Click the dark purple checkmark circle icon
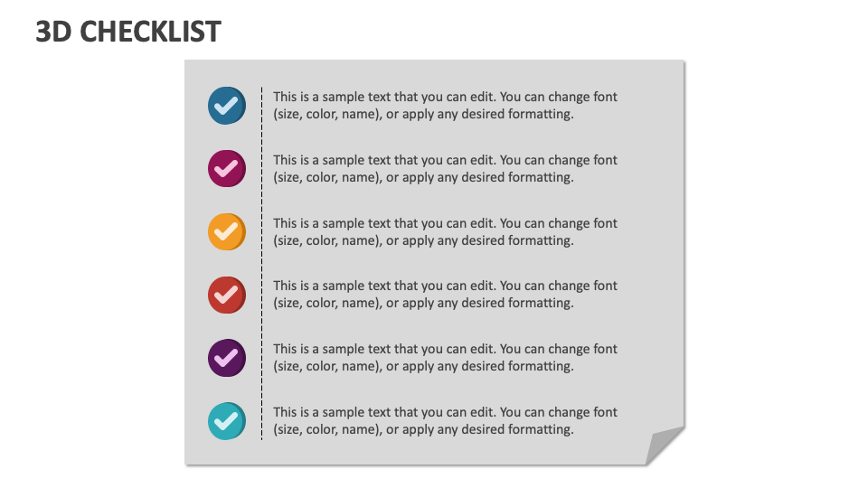 point(227,358)
